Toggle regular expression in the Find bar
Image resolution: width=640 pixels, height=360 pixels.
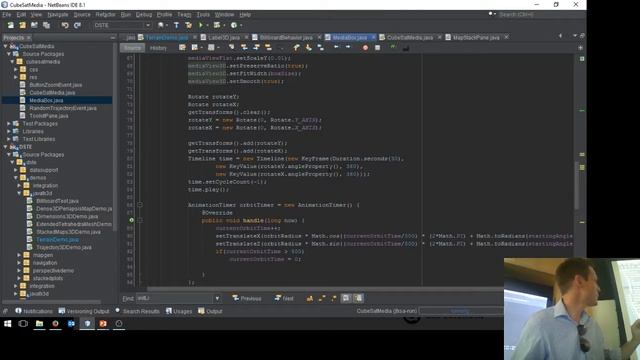(334, 298)
